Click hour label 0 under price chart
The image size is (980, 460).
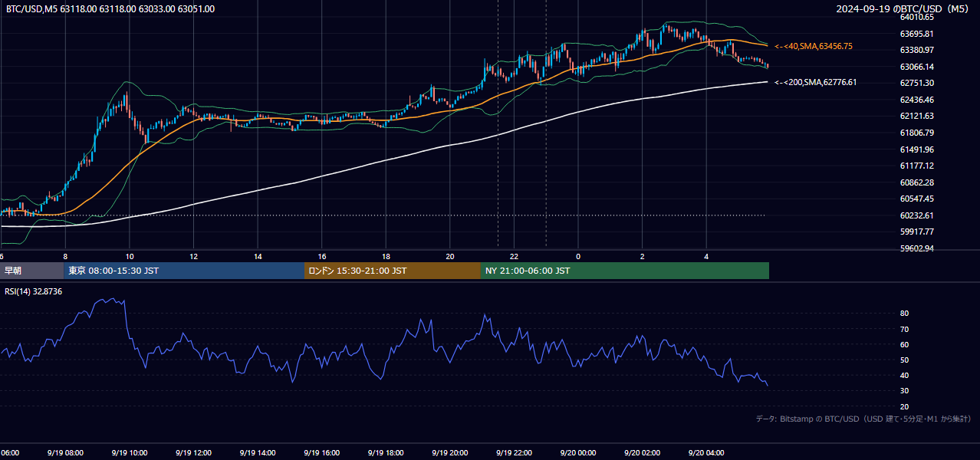click(578, 257)
